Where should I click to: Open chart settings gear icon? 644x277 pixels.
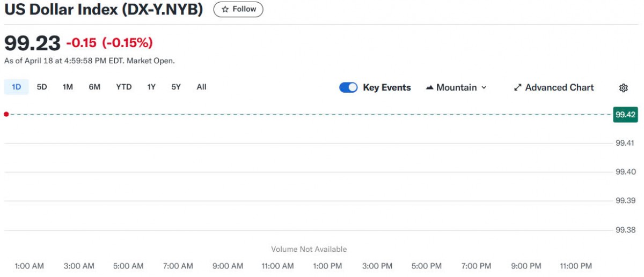[623, 88]
